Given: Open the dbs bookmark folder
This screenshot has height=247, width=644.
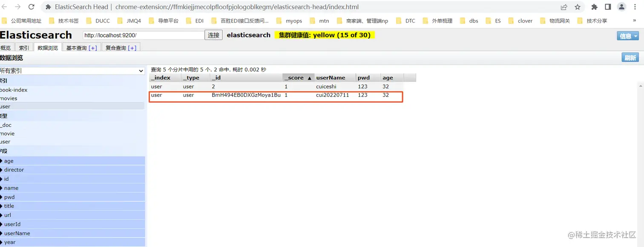Looking at the screenshot, I should (469, 20).
